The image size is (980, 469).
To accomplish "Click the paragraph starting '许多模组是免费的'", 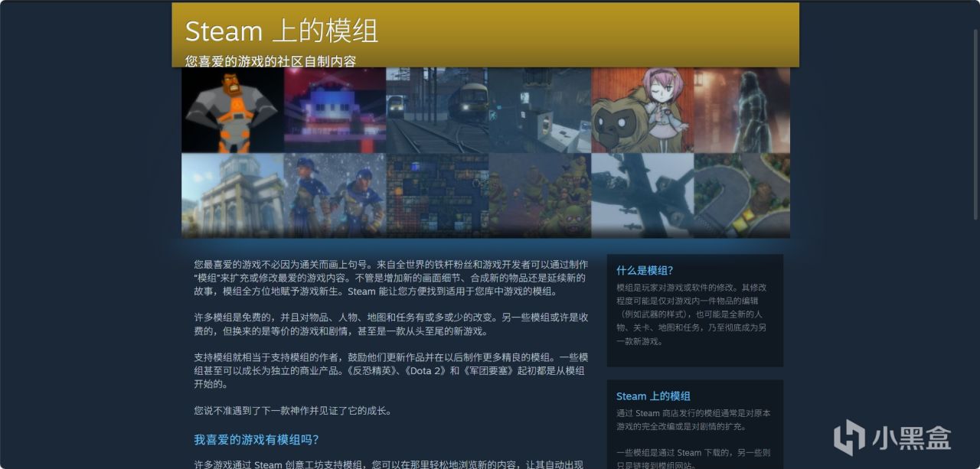I will pyautogui.click(x=391, y=324).
